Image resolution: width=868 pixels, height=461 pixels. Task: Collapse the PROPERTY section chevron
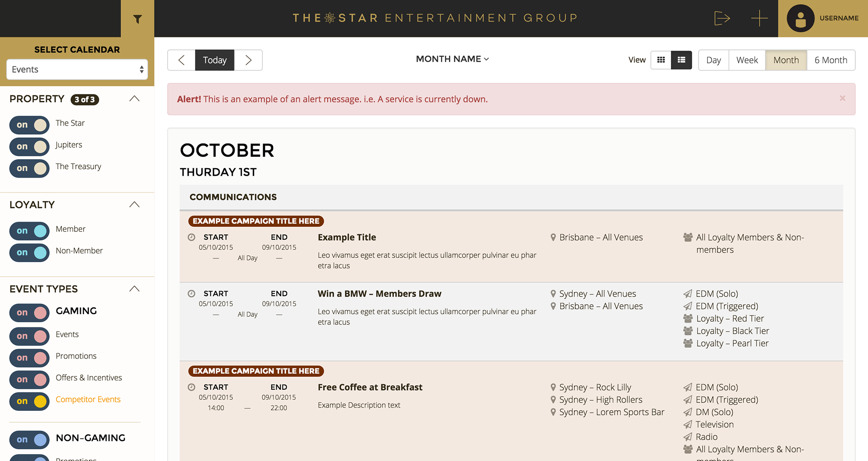tap(134, 99)
